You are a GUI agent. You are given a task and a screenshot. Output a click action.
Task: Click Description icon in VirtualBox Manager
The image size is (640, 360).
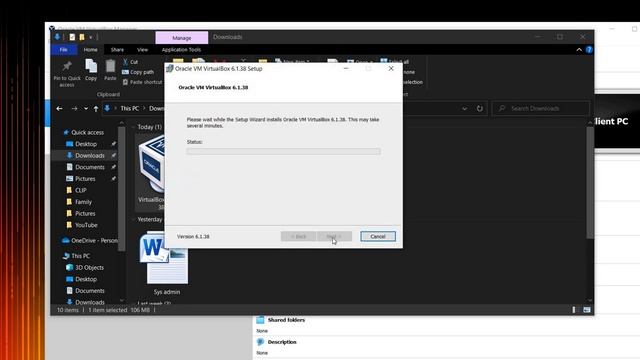[260, 342]
